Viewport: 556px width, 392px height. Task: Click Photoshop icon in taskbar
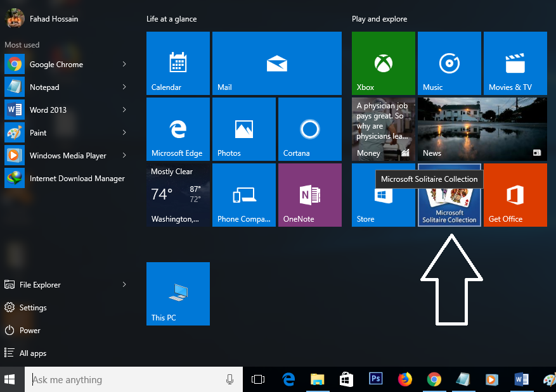[375, 379]
